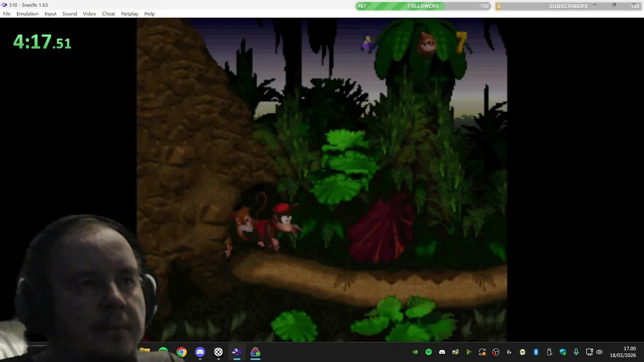The width and height of the screenshot is (644, 362).
Task: Open the File menu
Action: click(7, 14)
